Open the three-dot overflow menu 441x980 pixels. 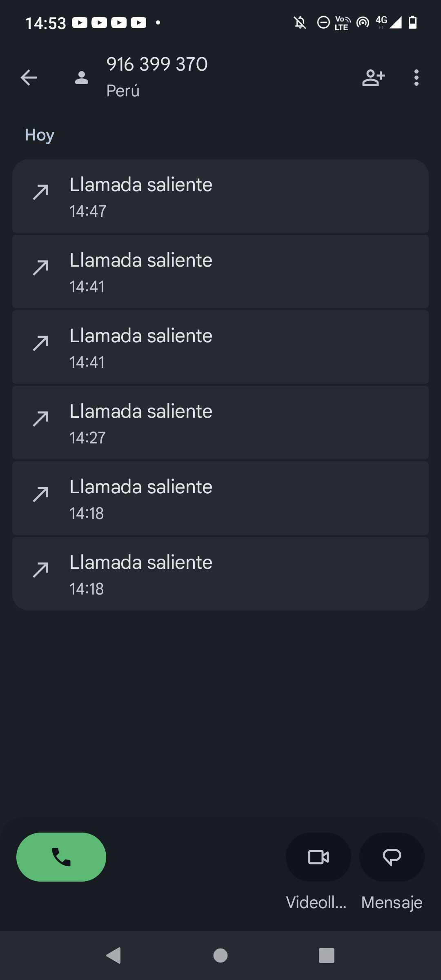point(416,78)
